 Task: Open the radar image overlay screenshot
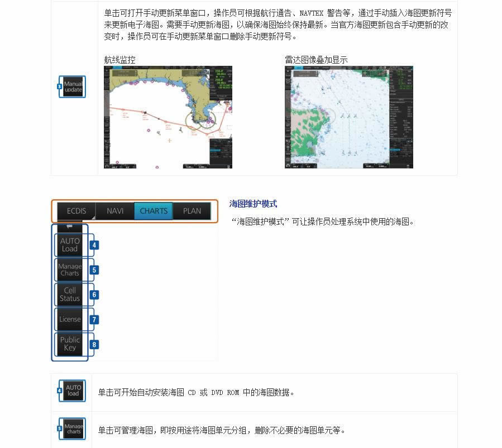[348, 117]
